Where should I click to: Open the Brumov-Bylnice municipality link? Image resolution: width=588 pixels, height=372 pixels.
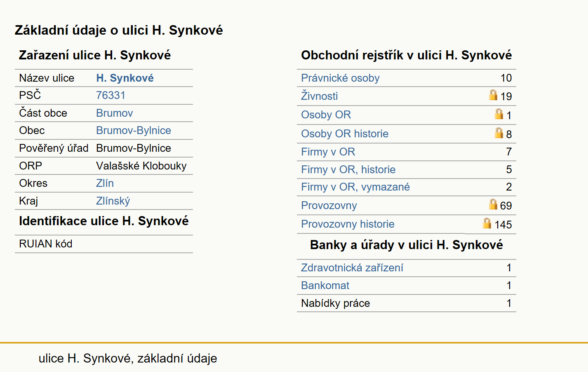pyautogui.click(x=134, y=130)
